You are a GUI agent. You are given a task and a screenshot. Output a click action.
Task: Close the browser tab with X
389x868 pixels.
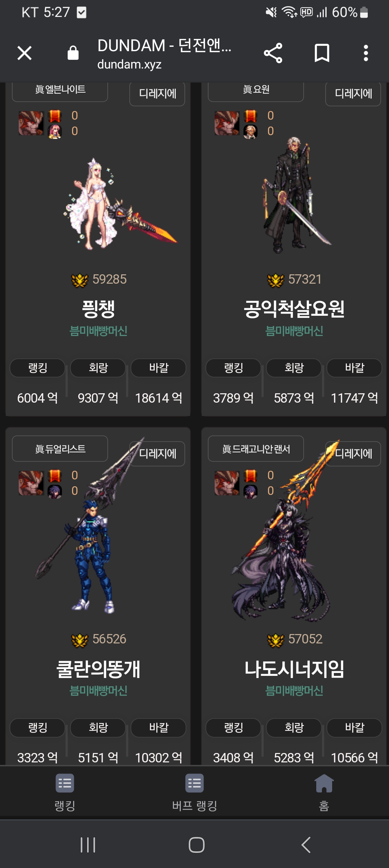(x=24, y=53)
